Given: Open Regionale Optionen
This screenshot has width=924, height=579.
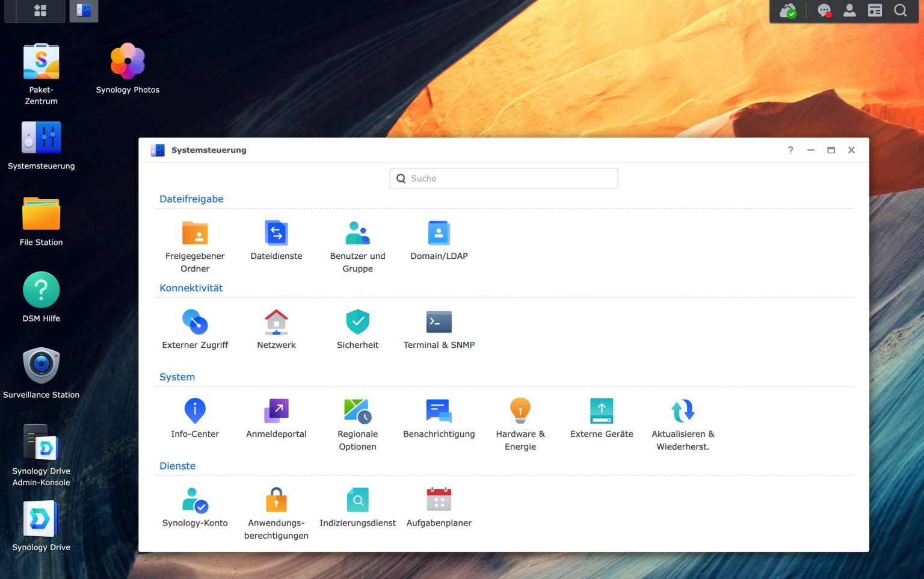Looking at the screenshot, I should pos(357,425).
